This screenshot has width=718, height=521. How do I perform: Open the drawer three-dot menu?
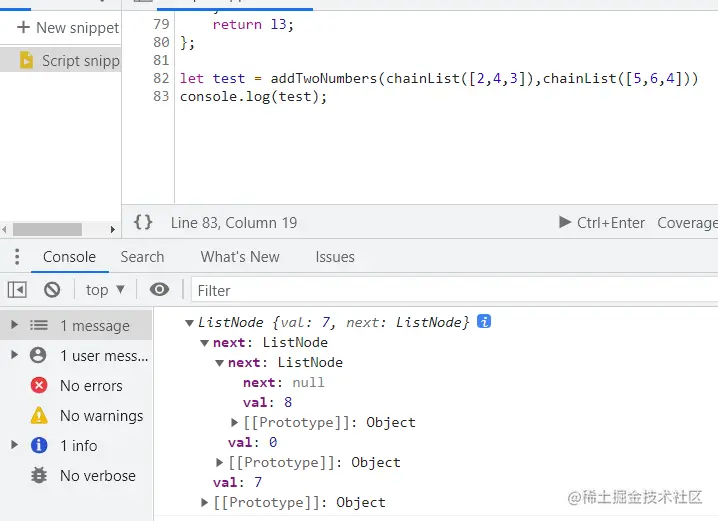point(17,257)
